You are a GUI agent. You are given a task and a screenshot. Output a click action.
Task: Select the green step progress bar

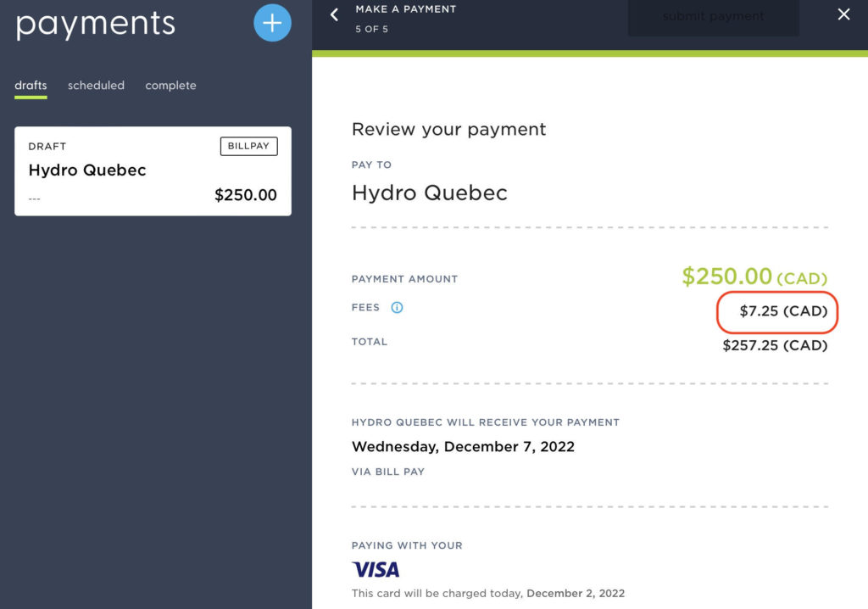591,53
